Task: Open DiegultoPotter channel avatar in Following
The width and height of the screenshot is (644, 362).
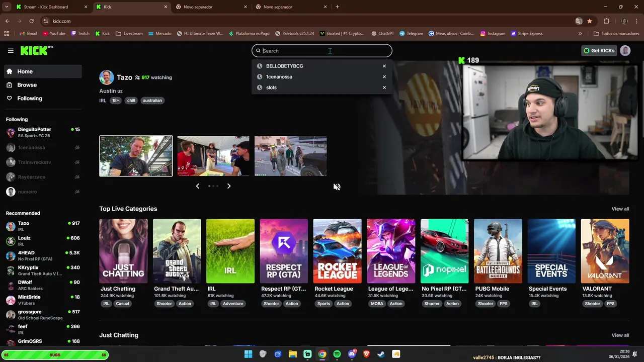Action: click(x=11, y=133)
